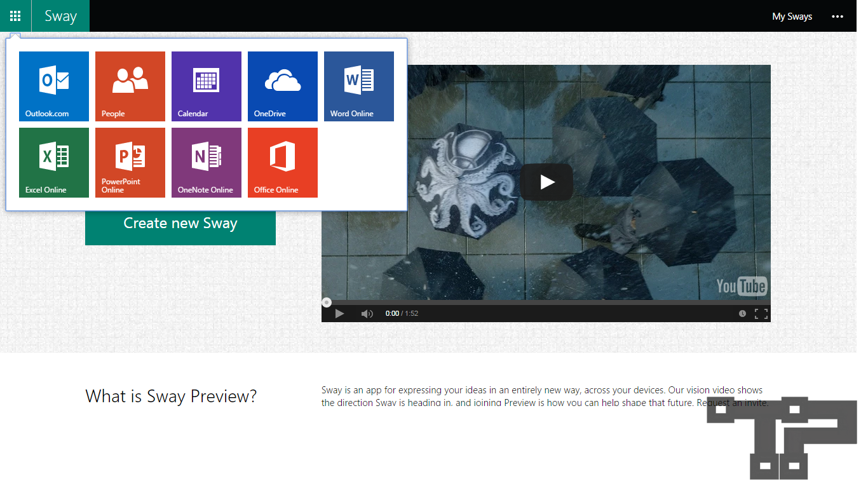
Task: Open the more options ellipsis menu
Action: click(x=837, y=17)
